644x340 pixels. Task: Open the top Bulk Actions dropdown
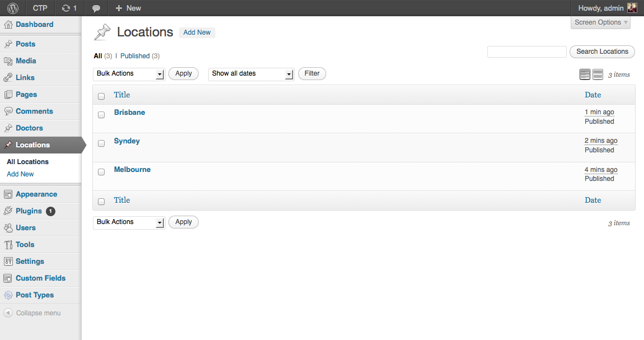129,74
